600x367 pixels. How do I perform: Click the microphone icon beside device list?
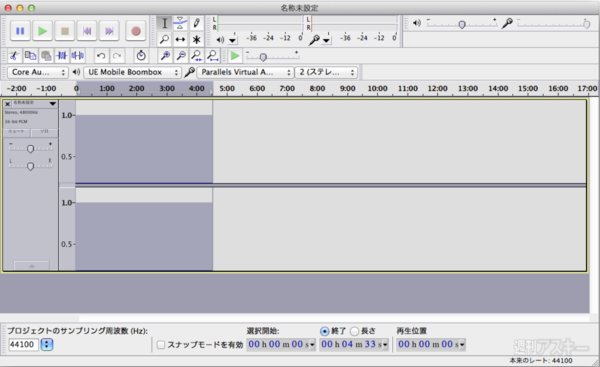pyautogui.click(x=189, y=72)
